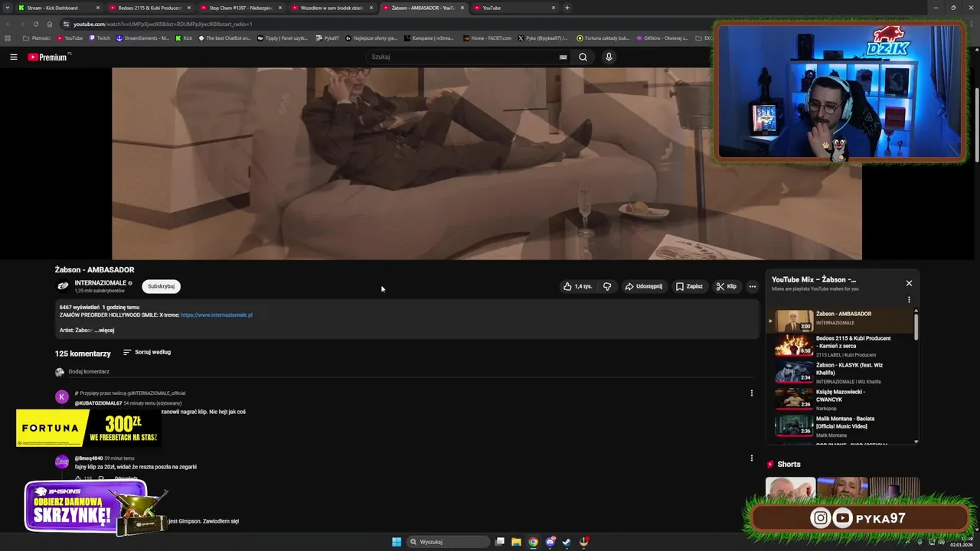Open the Windows Start menu
The image size is (980, 551).
397,542
